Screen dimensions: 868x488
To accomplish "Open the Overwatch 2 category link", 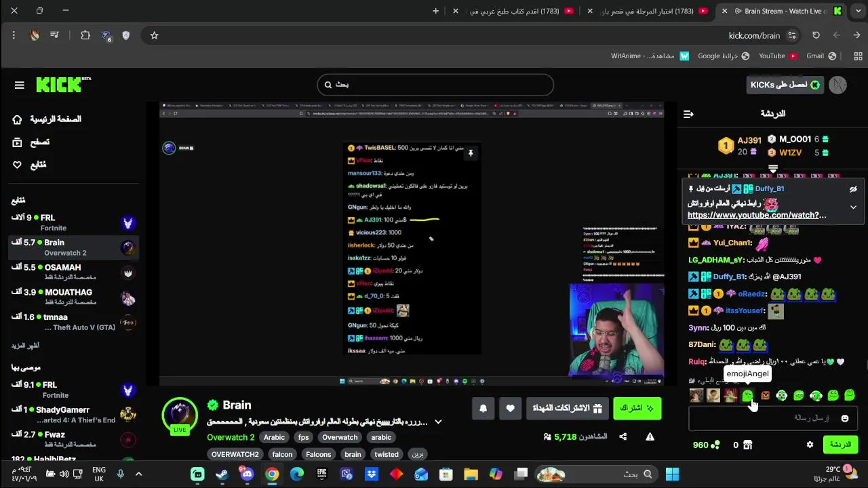I will click(x=231, y=437).
